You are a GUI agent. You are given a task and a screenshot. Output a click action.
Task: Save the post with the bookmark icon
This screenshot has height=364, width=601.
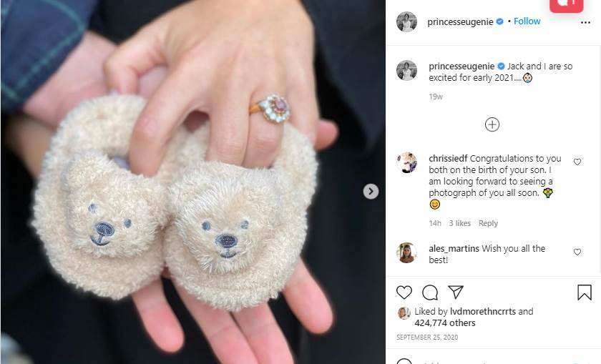point(585,292)
